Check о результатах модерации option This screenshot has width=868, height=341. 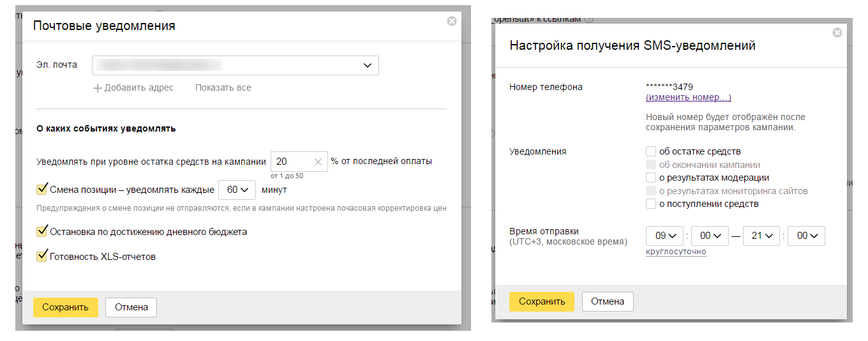pos(651,178)
